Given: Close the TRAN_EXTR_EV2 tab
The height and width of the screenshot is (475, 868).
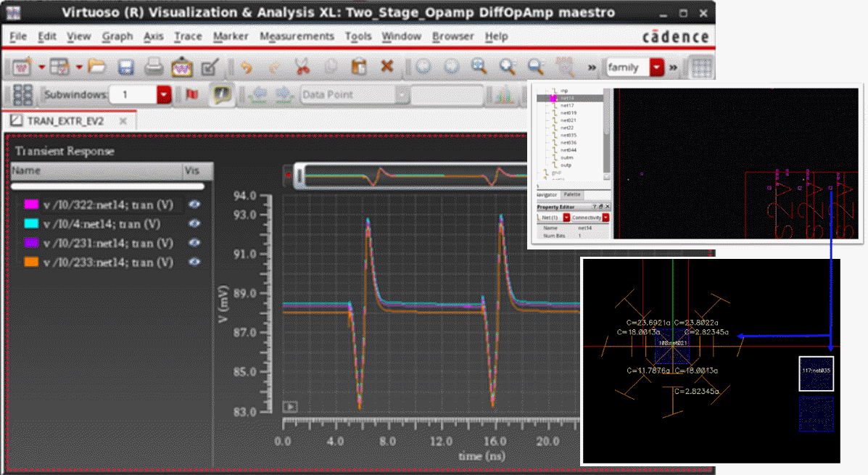Looking at the screenshot, I should pyautogui.click(x=123, y=121).
